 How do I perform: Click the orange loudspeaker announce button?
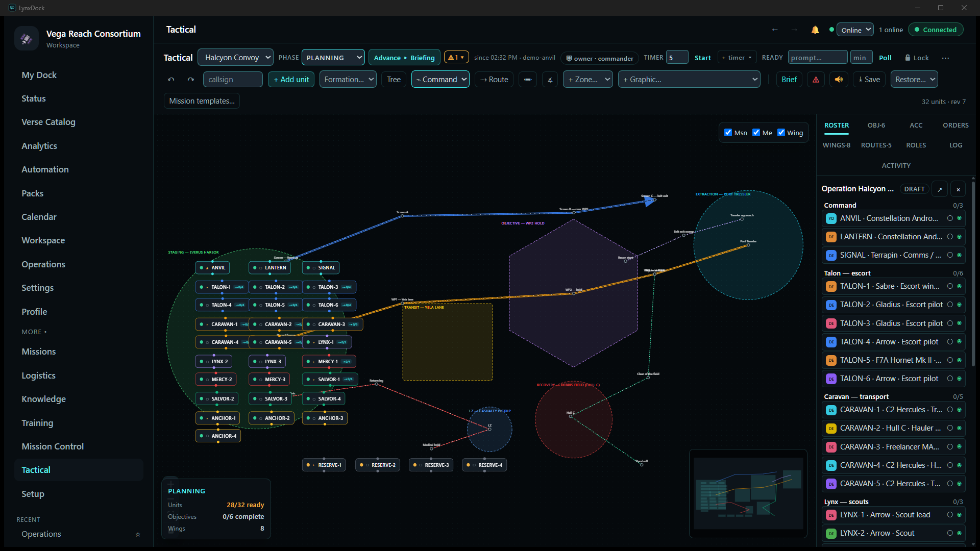click(x=839, y=80)
